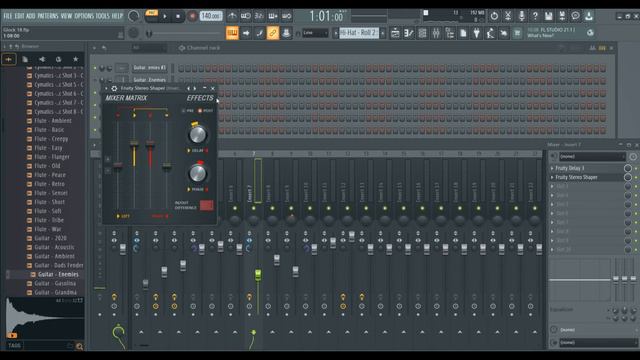640x360 pixels.
Task: Open the FILE menu
Action: click(x=8, y=16)
